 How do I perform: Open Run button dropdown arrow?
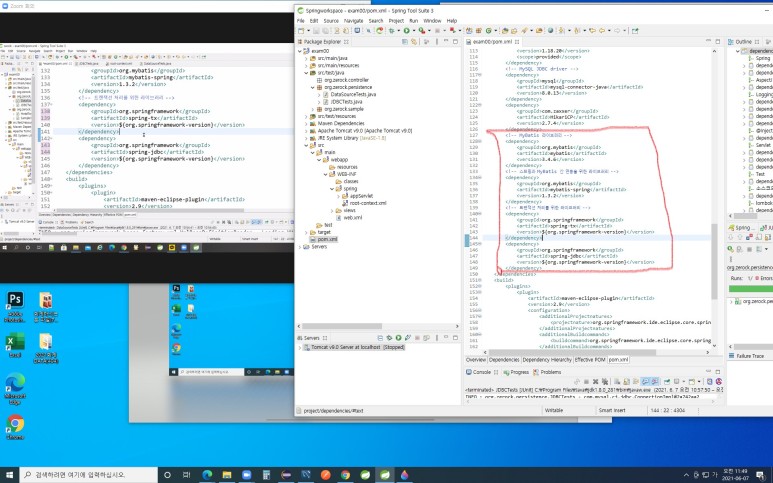click(414, 31)
